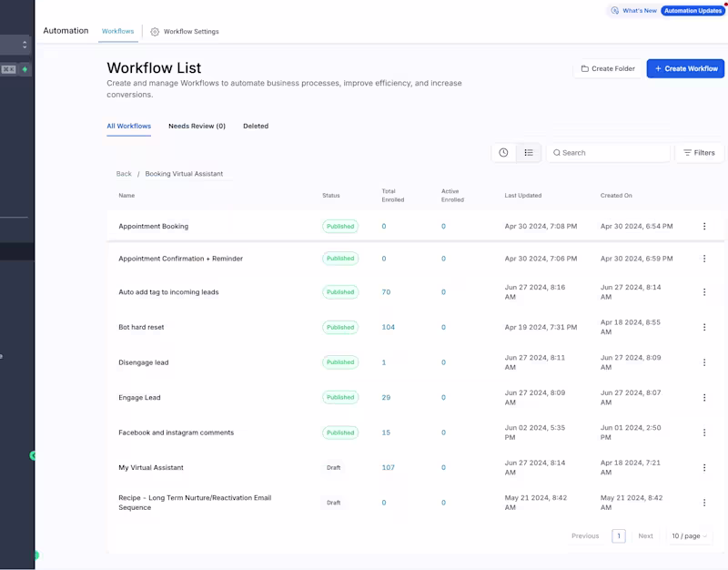Click the Next pagination control
Viewport: 728px width, 570px height.
645,535
